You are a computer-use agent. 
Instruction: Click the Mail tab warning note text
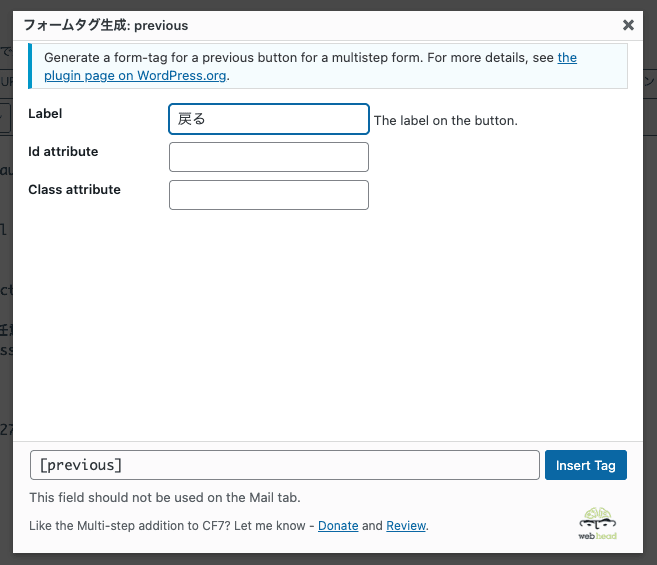click(165, 497)
